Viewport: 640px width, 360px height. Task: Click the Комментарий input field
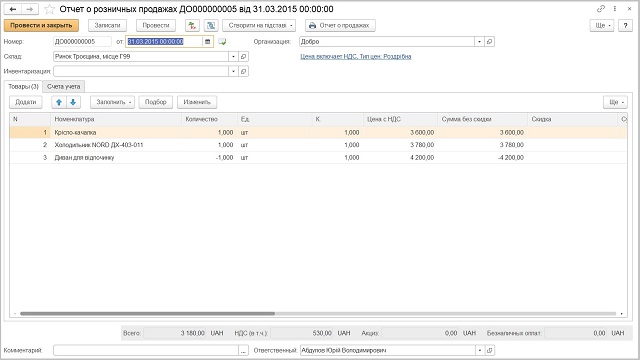[146, 350]
